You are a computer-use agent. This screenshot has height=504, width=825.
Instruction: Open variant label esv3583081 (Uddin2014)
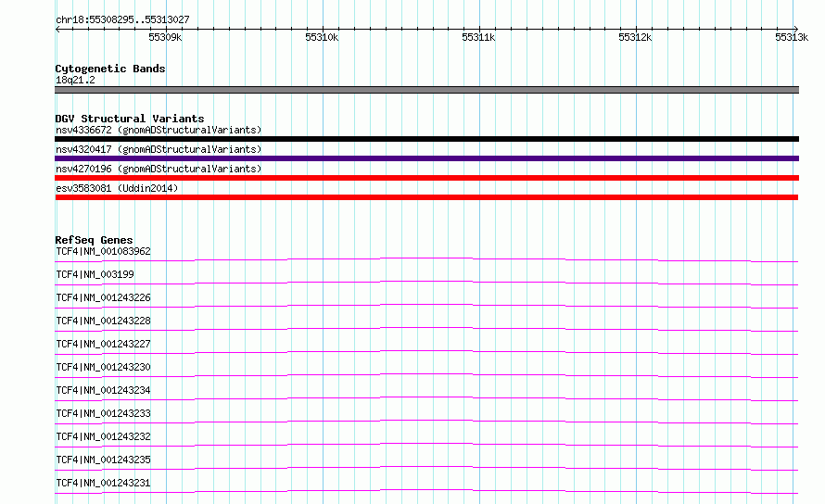point(117,188)
